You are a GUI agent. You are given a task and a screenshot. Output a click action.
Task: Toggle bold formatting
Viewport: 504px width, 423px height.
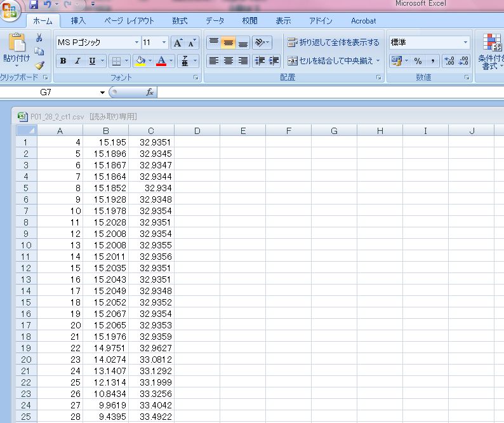pyautogui.click(x=63, y=61)
